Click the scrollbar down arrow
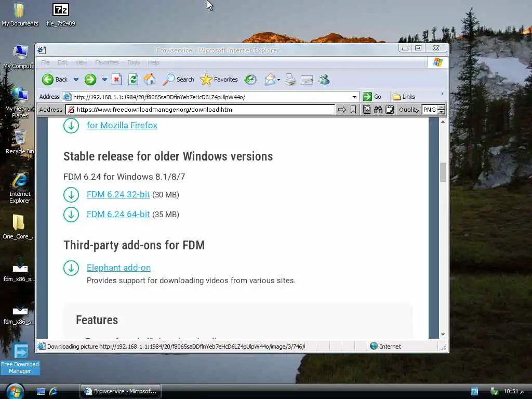532x399 pixels. pyautogui.click(x=443, y=335)
